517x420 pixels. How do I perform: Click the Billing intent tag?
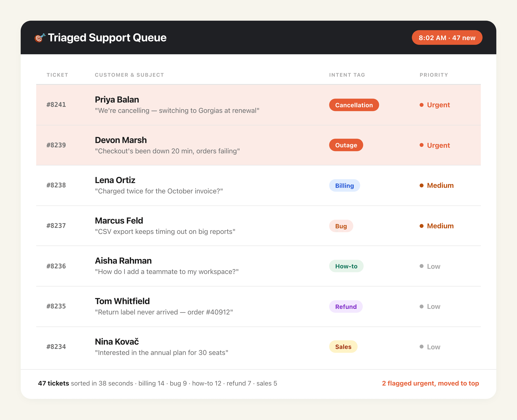pos(344,186)
